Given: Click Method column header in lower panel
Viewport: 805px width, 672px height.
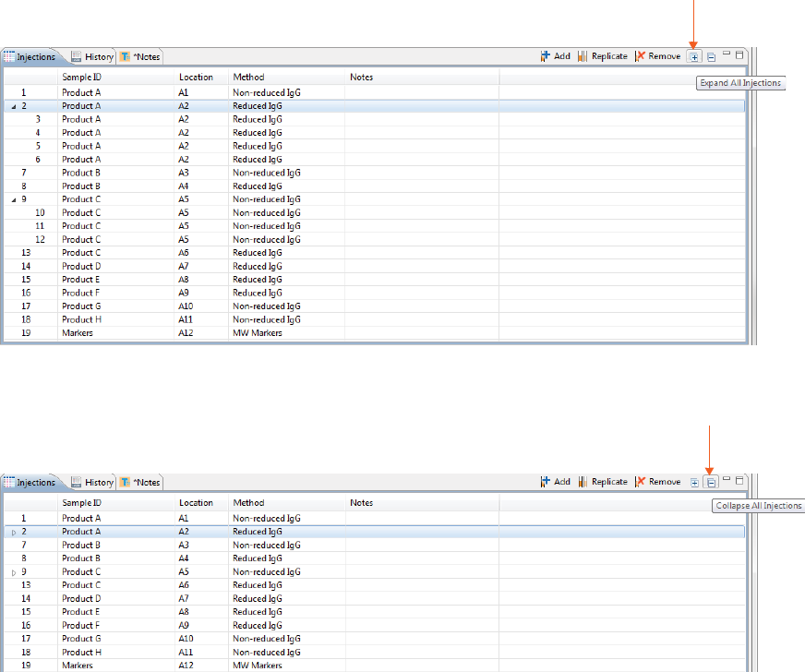Looking at the screenshot, I should click(x=286, y=503).
